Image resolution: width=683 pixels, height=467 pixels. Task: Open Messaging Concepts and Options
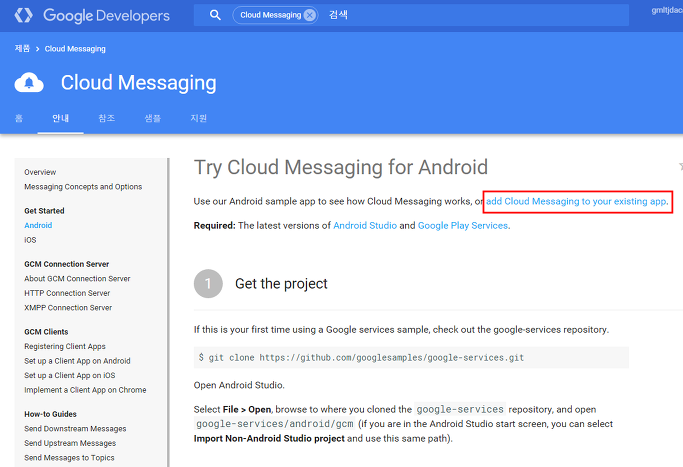83,186
